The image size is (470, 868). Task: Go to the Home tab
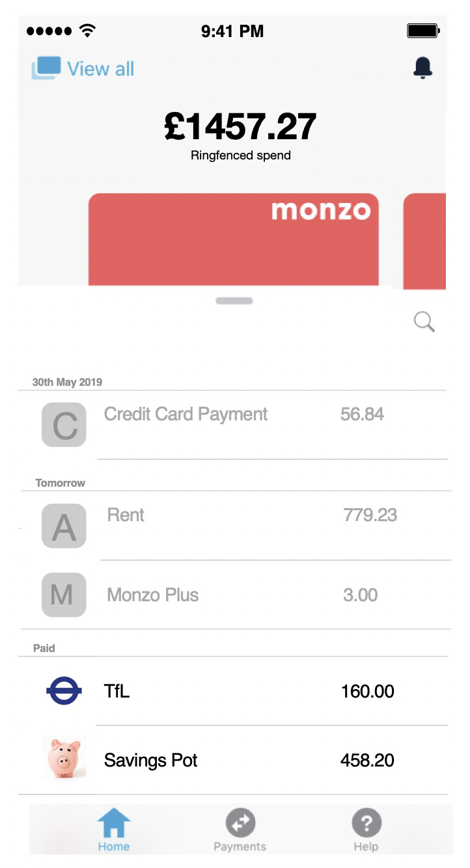point(114,830)
